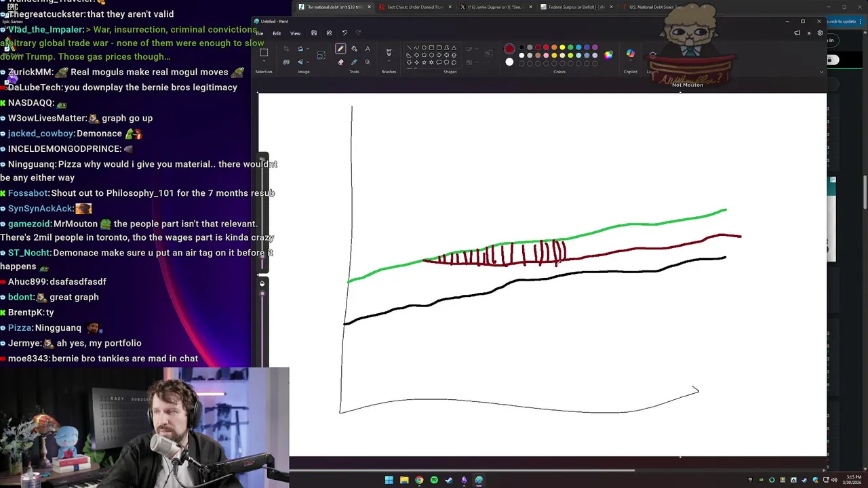Select the Text tool

point(368,49)
